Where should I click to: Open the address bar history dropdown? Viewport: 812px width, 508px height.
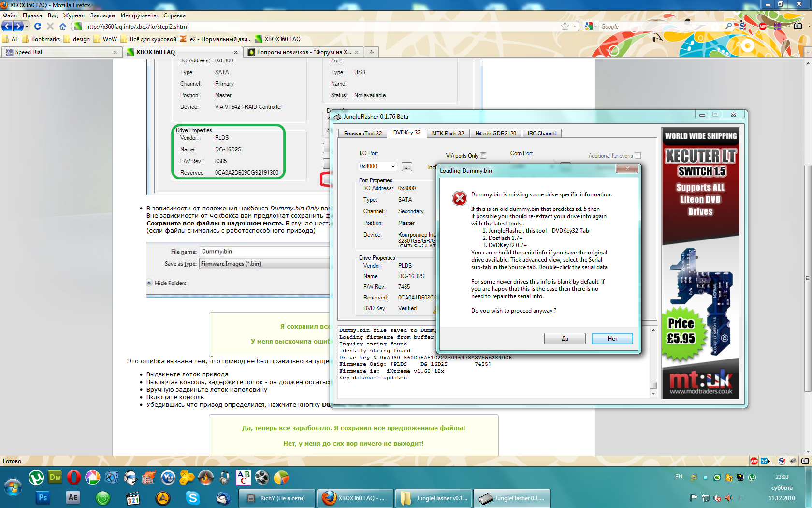pos(575,26)
